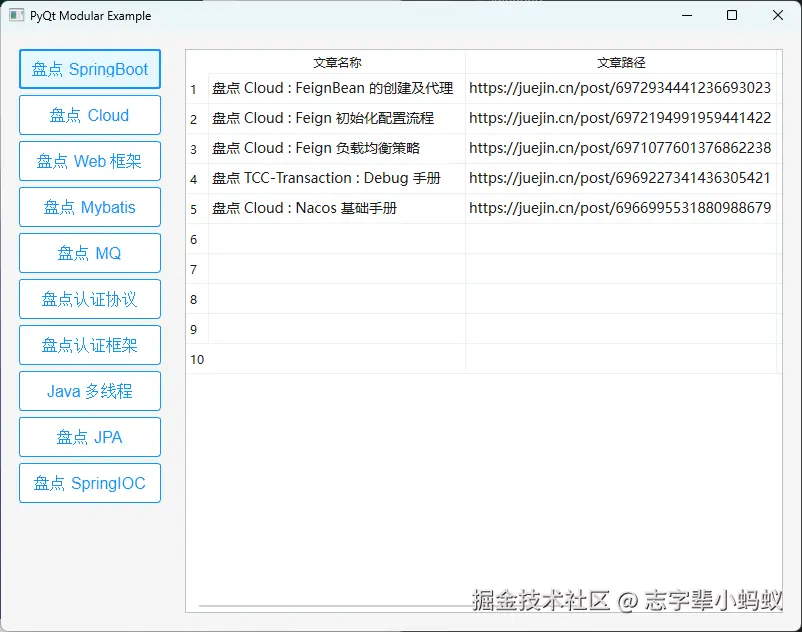Choose the 盘点 Mybatis button

point(90,207)
